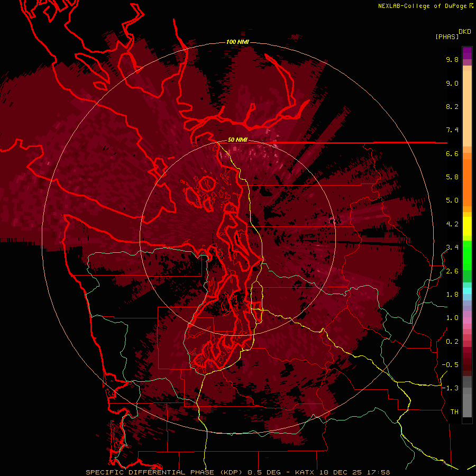476x476 pixels.
Task: Click the 9.8 legend value
Action: (452, 59)
